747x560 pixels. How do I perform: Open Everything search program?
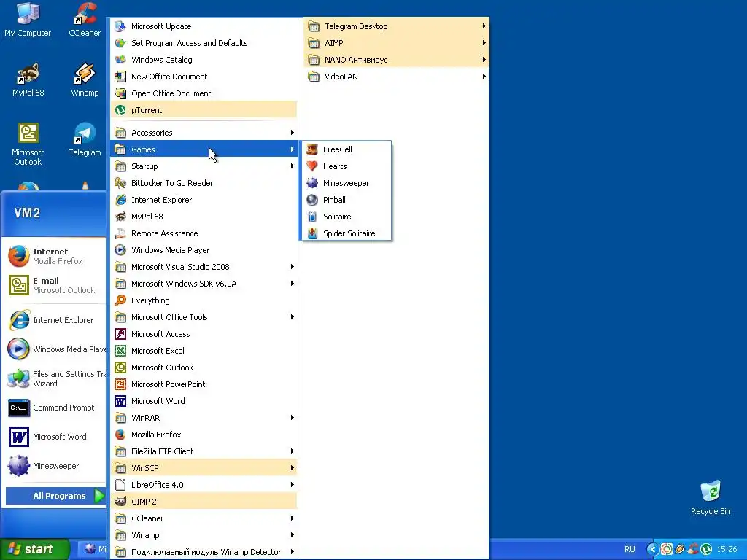coord(204,300)
